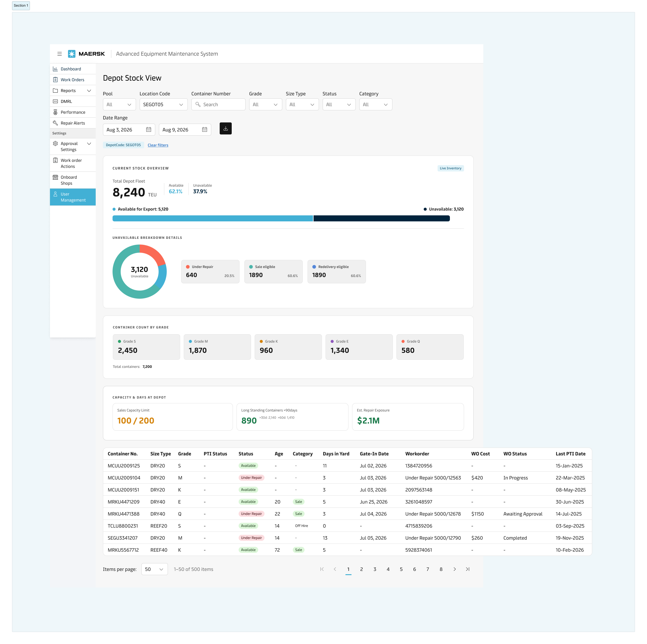Open DMRL in the sidebar
Viewport: 647px width, 644px height.
pos(73,101)
